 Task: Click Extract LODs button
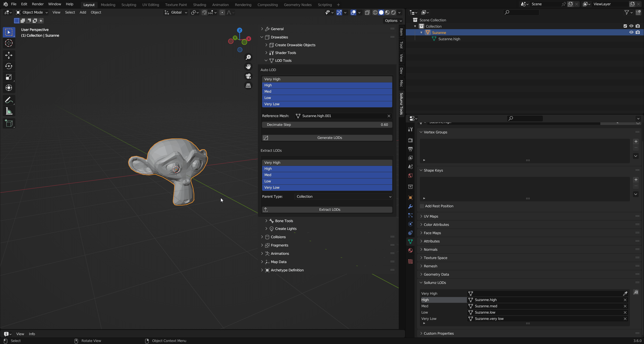coord(327,210)
